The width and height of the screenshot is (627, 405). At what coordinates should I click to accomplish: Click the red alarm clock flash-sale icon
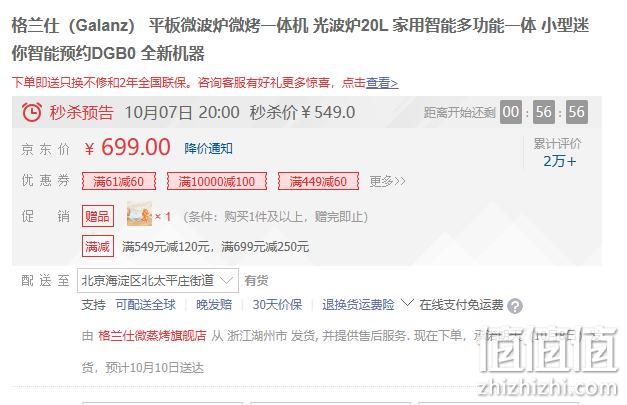[x=32, y=112]
